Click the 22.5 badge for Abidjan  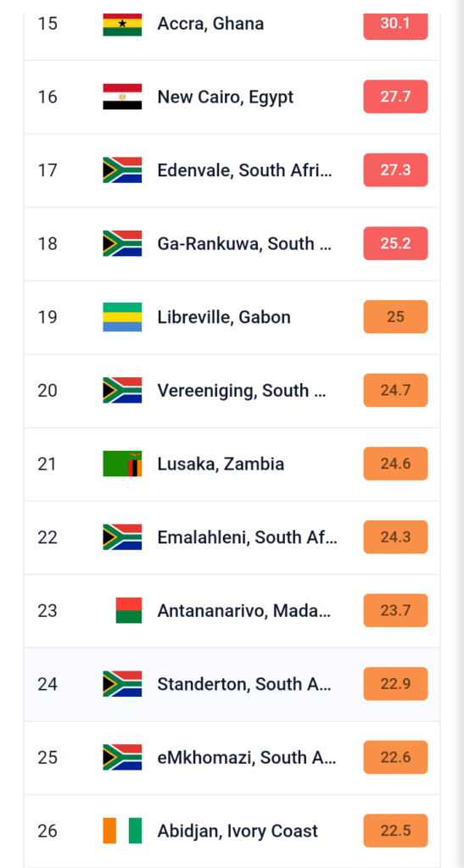pyautogui.click(x=395, y=831)
